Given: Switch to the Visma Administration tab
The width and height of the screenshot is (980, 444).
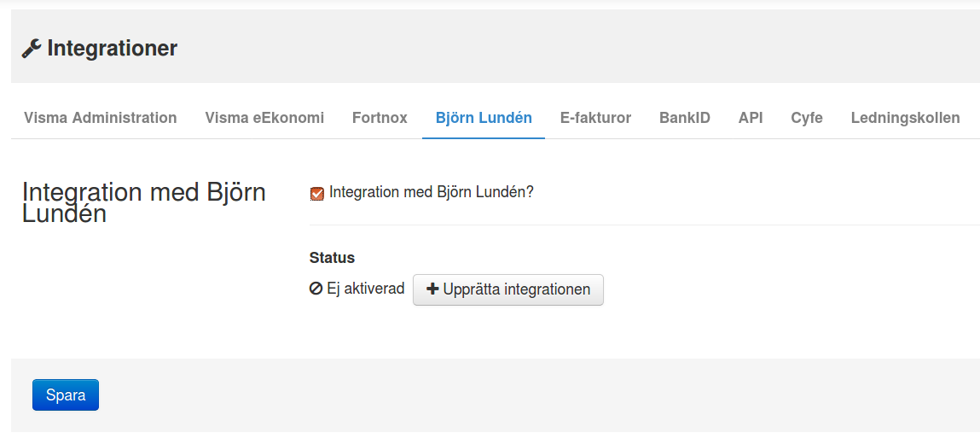Looking at the screenshot, I should click(x=100, y=118).
